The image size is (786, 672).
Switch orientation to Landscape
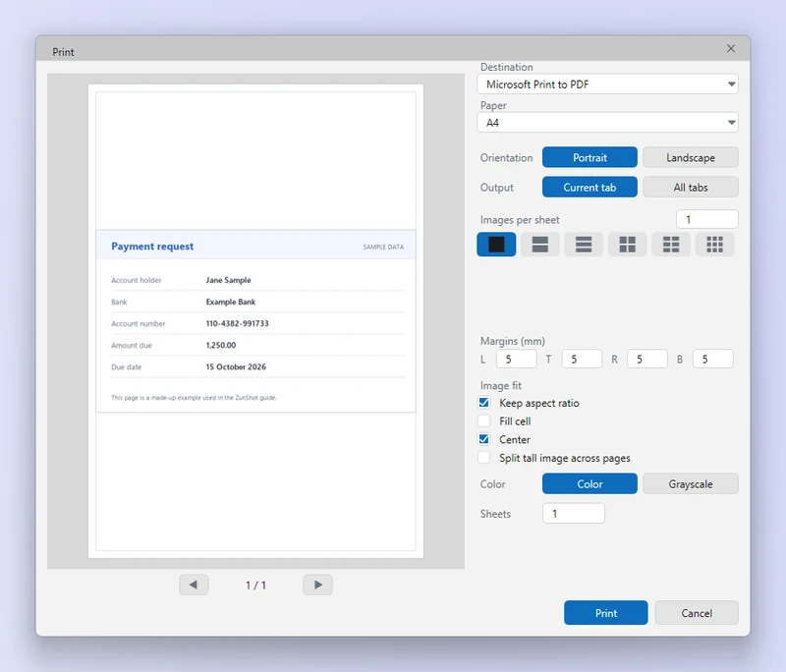coord(691,157)
